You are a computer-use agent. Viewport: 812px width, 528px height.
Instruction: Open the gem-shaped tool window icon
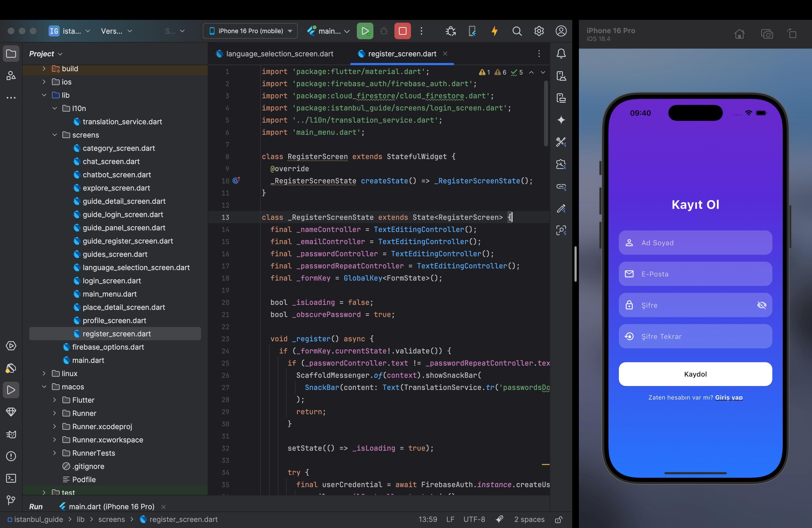[x=11, y=412]
